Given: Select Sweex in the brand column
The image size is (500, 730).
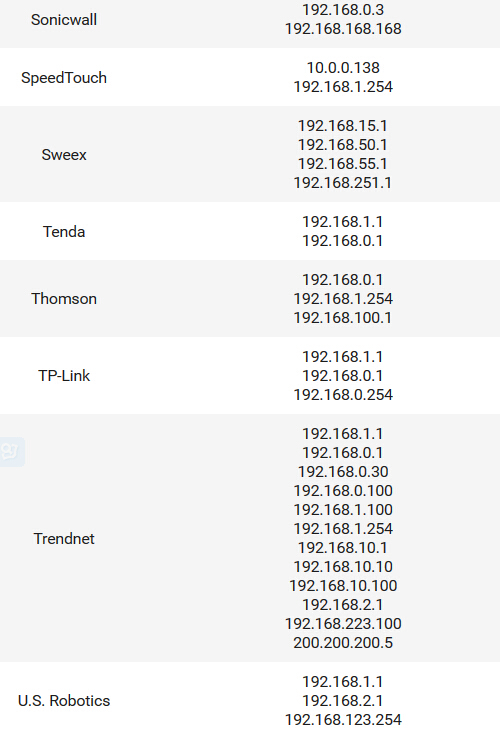Looking at the screenshot, I should 64,155.
